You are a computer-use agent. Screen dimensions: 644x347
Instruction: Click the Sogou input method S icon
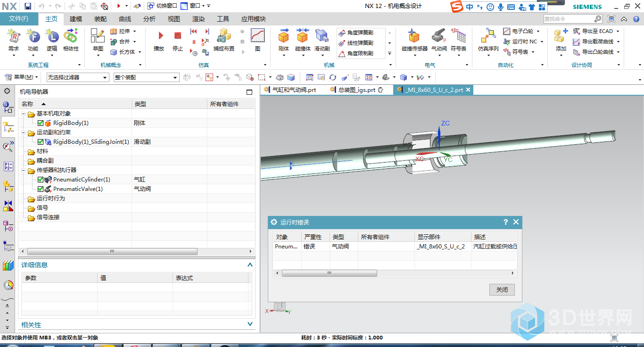click(456, 7)
